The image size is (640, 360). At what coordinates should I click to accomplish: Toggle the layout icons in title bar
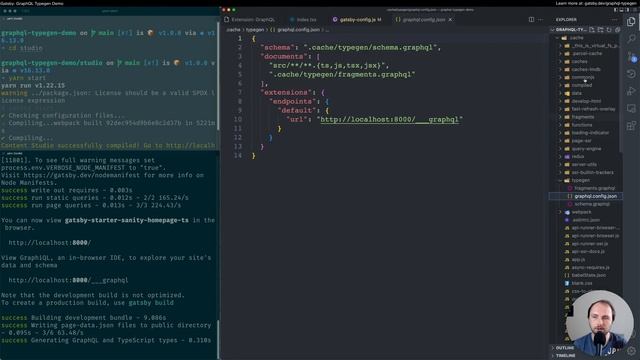tap(624, 10)
